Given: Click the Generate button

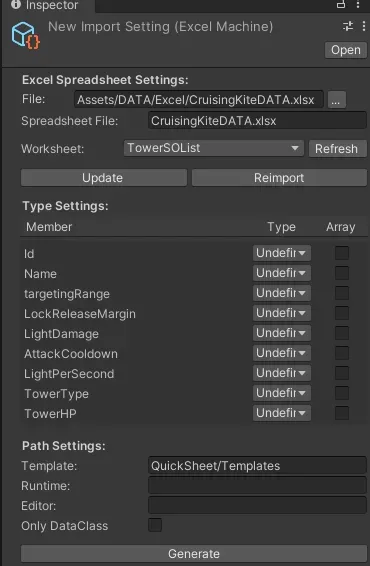Looking at the screenshot, I should (194, 554).
